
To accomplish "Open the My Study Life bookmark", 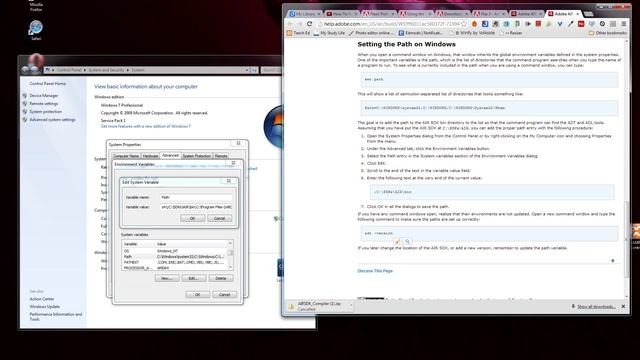I will 329,33.
